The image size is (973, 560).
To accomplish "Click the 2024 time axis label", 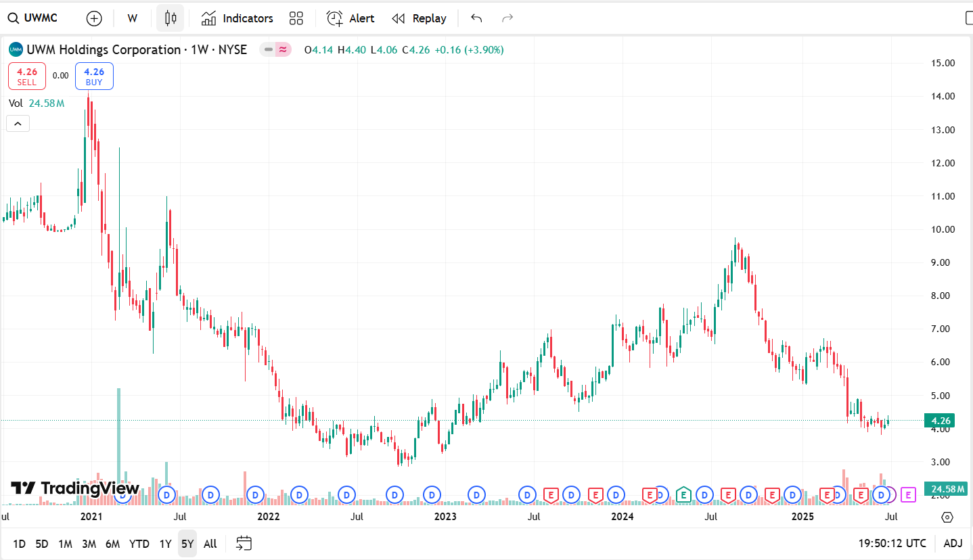I will pos(622,517).
